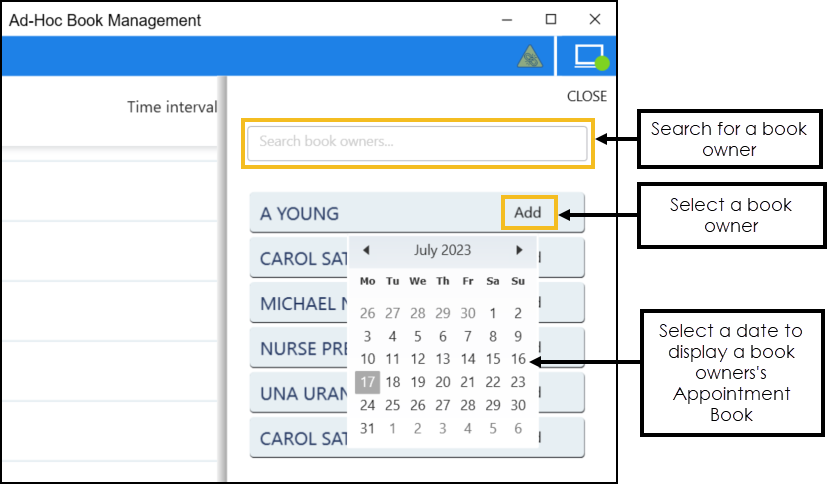Open the July 2023 month header
The image size is (829, 484).
pyautogui.click(x=442, y=250)
